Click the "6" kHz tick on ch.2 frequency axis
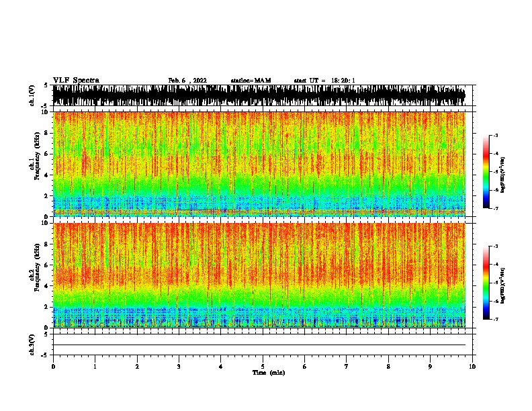 tap(48, 265)
